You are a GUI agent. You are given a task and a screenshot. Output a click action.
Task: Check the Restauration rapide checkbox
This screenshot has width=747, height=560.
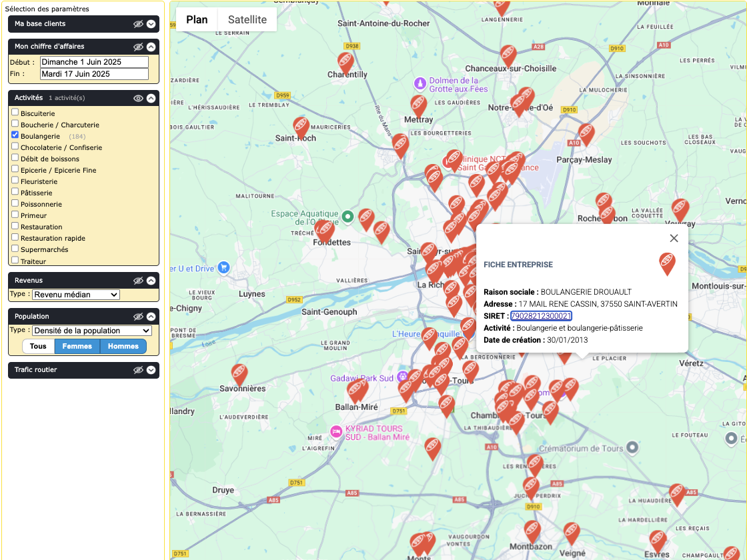click(15, 237)
